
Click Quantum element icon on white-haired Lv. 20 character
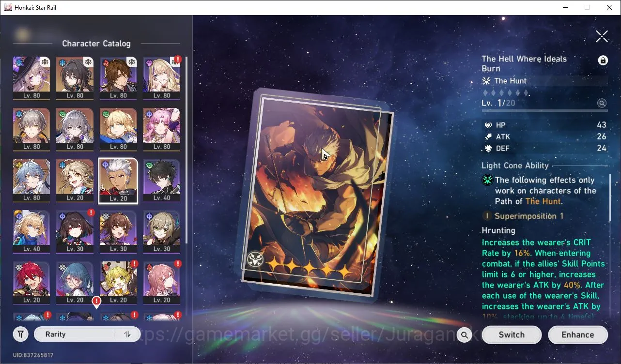pos(105,165)
